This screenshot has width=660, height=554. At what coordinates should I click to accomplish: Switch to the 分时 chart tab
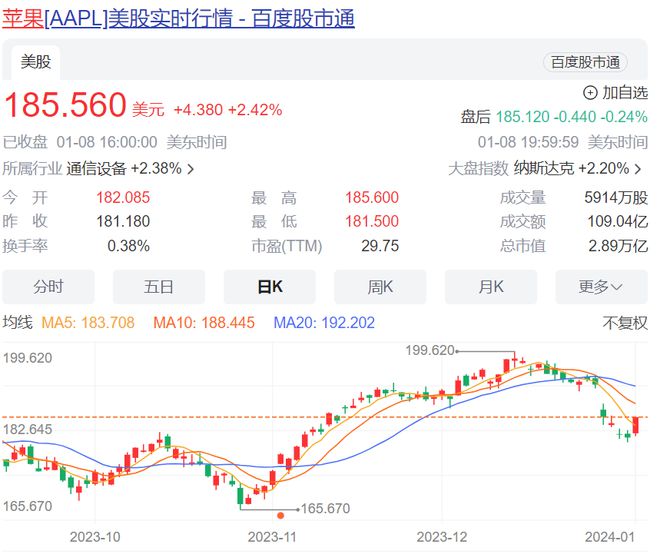(48, 287)
